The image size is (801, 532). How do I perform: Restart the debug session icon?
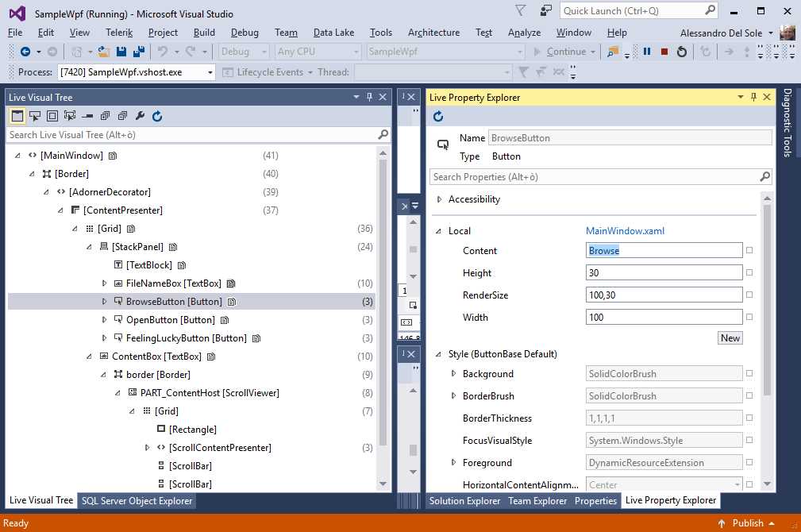pyautogui.click(x=681, y=52)
